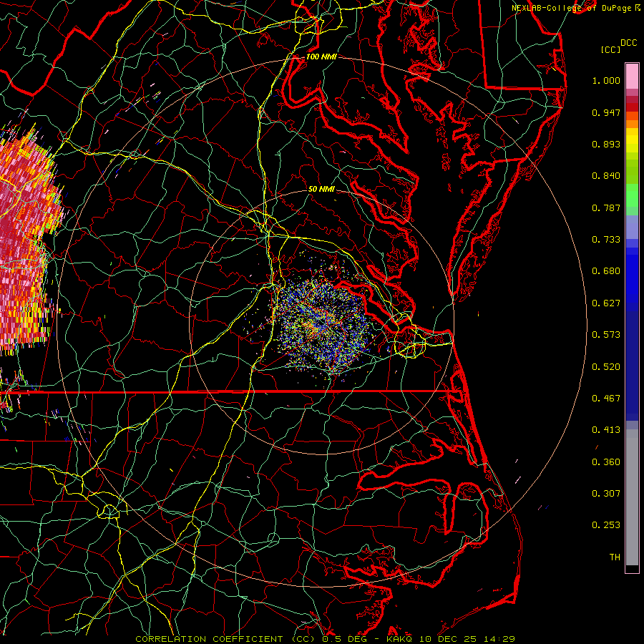This screenshot has height=644, width=644.
Task: Click the 0.253 legend value
Action: [x=606, y=525]
